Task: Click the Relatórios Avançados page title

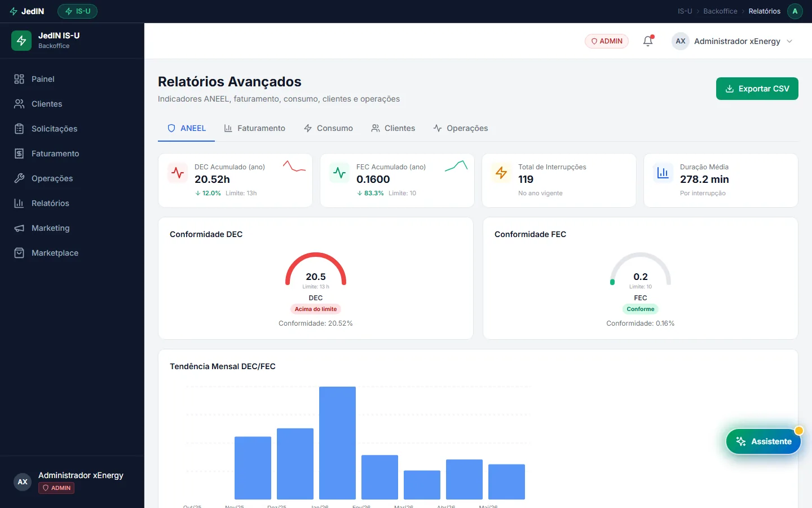Action: click(x=230, y=82)
